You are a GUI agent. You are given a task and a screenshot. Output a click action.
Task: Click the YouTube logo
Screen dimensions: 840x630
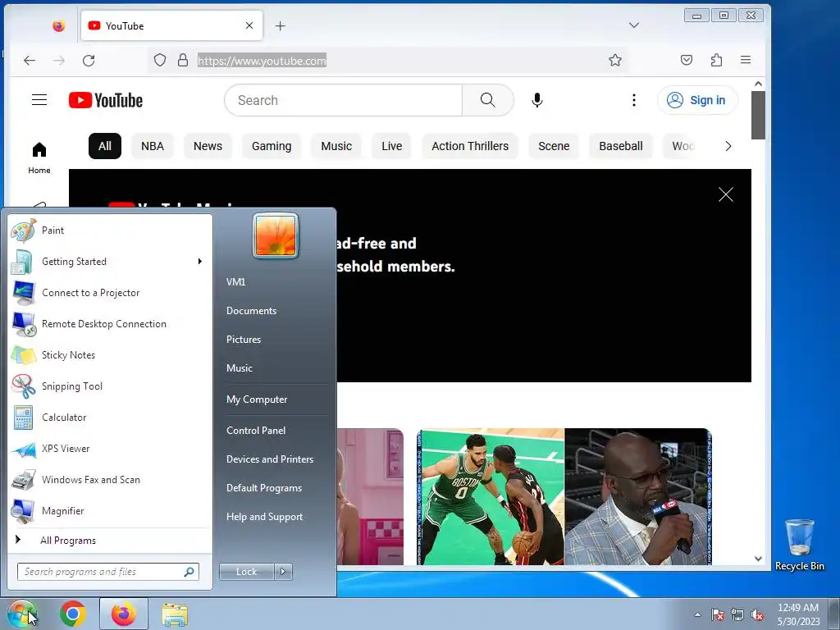coord(106,100)
